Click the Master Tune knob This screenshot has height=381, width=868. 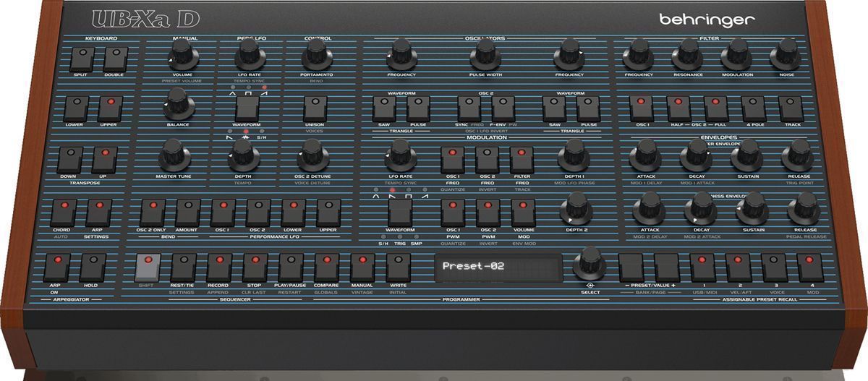174,156
